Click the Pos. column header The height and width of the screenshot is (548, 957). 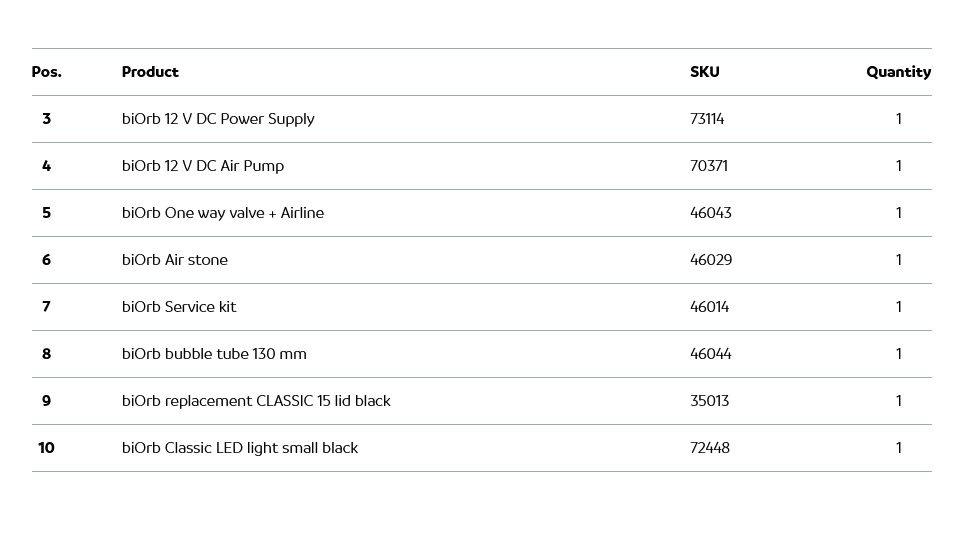(46, 72)
